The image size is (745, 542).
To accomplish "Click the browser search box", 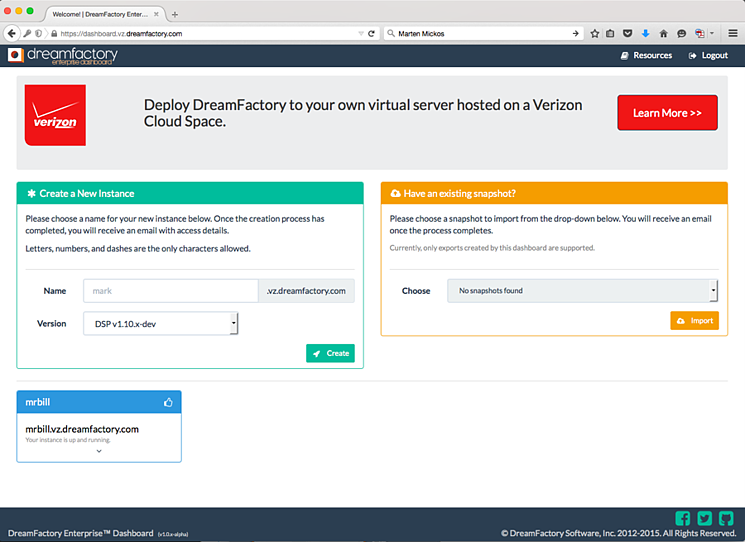I will coord(482,33).
